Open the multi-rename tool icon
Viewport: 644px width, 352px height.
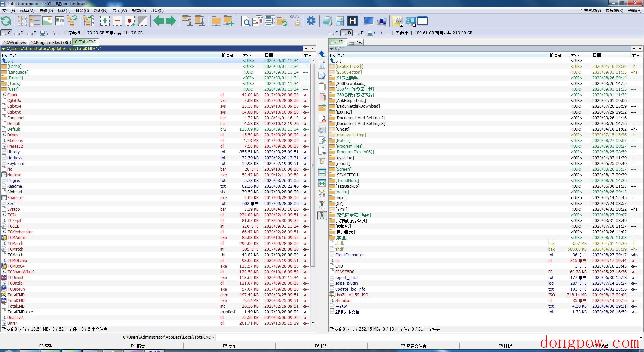[x=270, y=21]
